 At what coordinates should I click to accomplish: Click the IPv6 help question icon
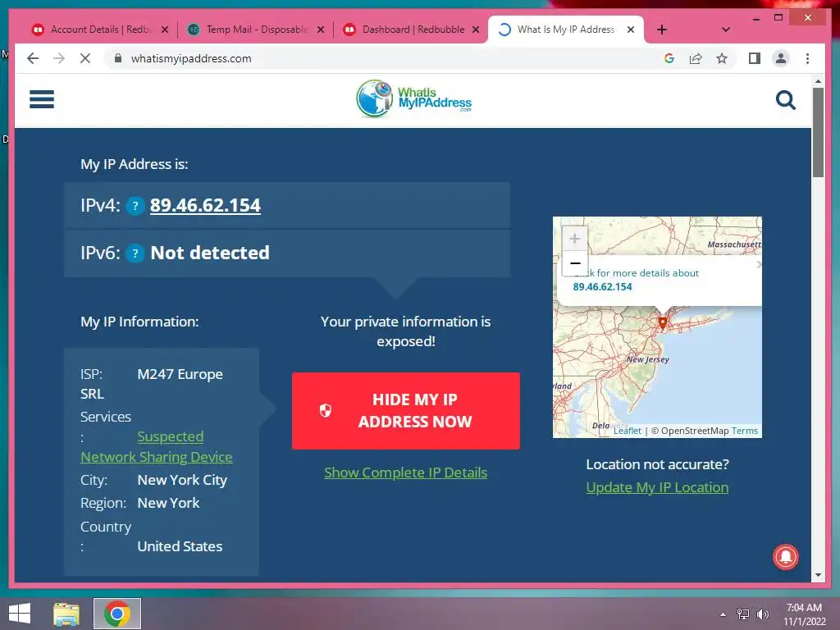click(x=135, y=253)
